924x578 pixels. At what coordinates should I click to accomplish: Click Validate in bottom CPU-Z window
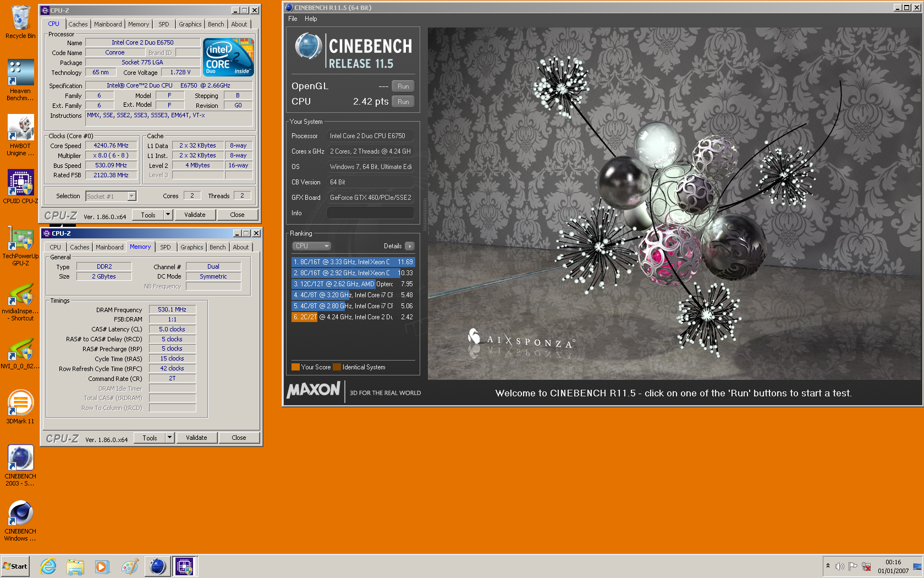[196, 438]
